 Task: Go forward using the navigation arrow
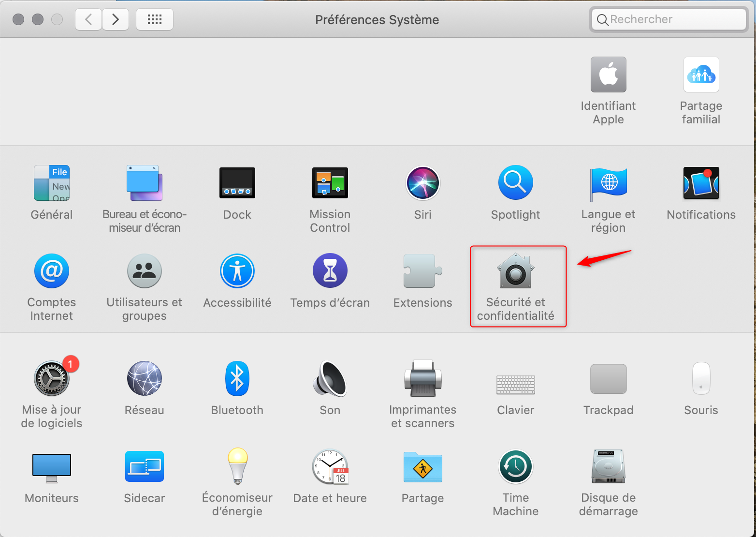(116, 19)
